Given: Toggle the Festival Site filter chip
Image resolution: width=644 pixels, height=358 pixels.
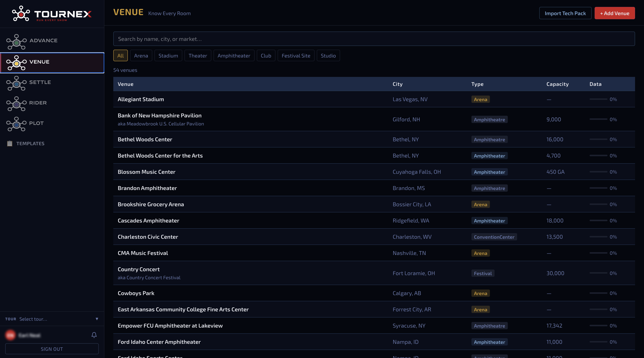Looking at the screenshot, I should [296, 56].
